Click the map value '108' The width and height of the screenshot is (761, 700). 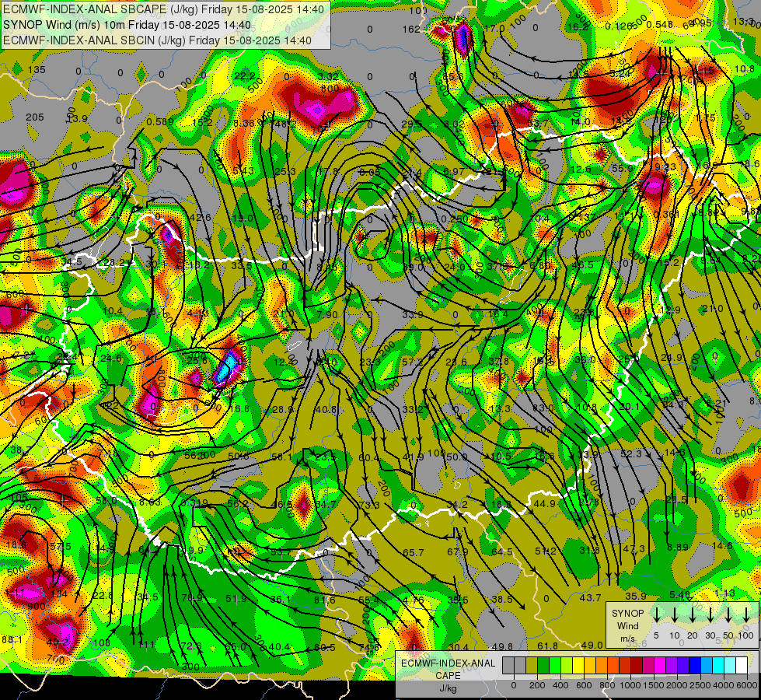click(x=102, y=642)
